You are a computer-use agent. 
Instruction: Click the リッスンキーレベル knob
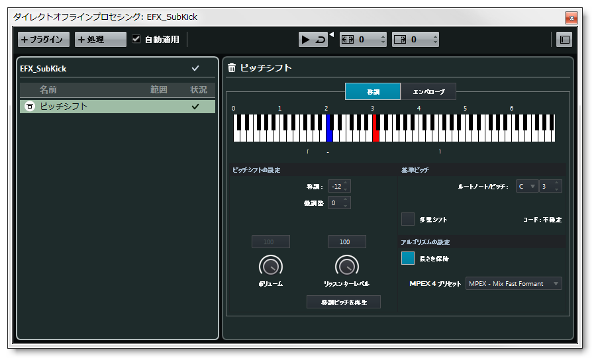pos(346,266)
